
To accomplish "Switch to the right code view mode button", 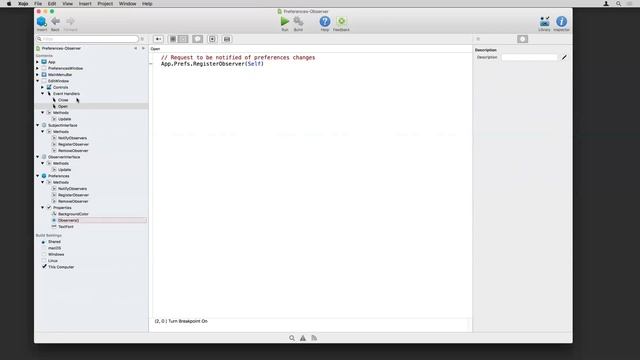I will [183, 39].
